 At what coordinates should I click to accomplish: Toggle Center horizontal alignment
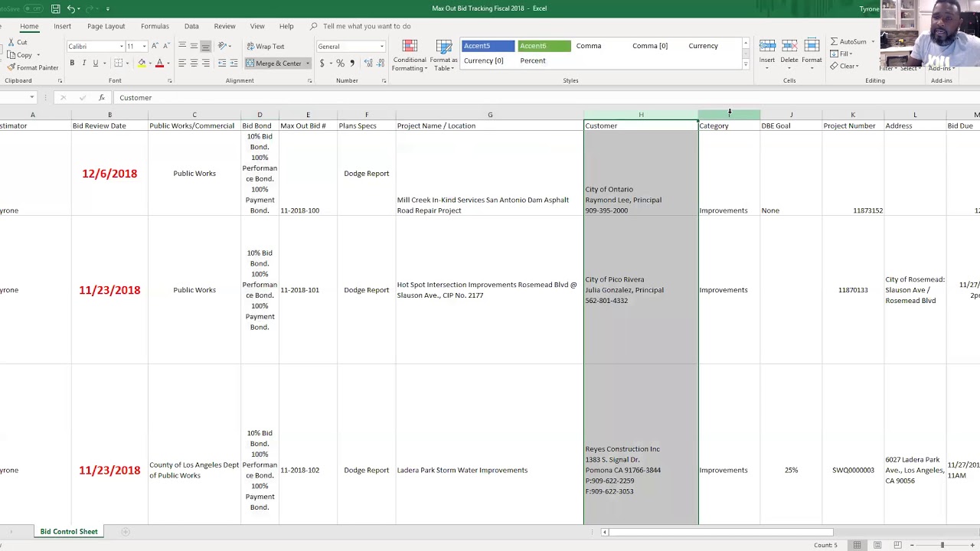(194, 63)
